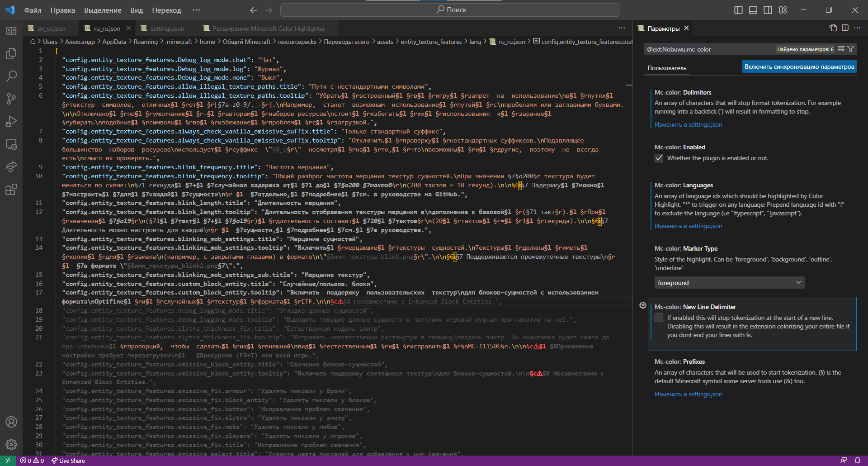
Task: Click Включить синхронизацию параметров button
Action: tap(798, 66)
